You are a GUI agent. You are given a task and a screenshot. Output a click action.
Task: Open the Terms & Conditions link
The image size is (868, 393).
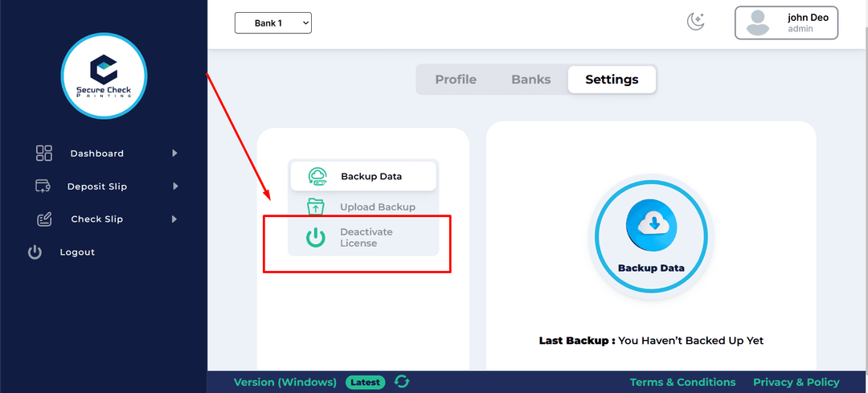click(x=682, y=382)
